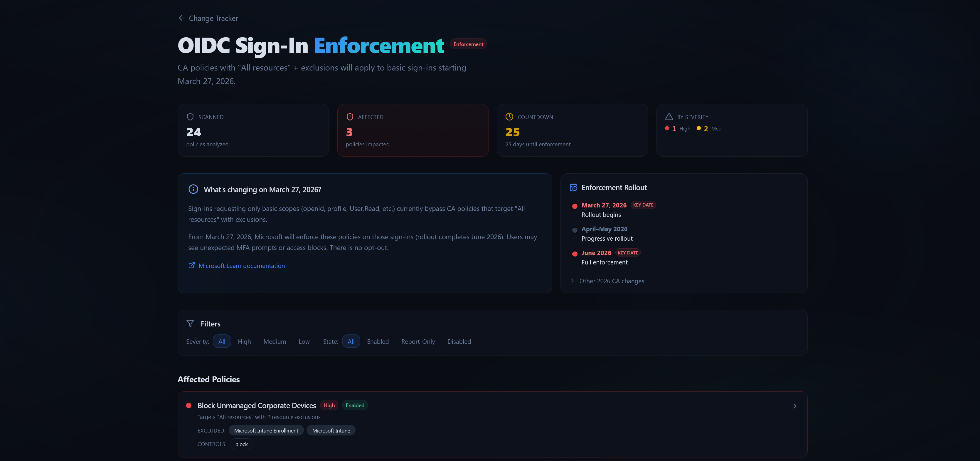Select the Severity All filter
The width and height of the screenshot is (980, 461).
pos(222,341)
